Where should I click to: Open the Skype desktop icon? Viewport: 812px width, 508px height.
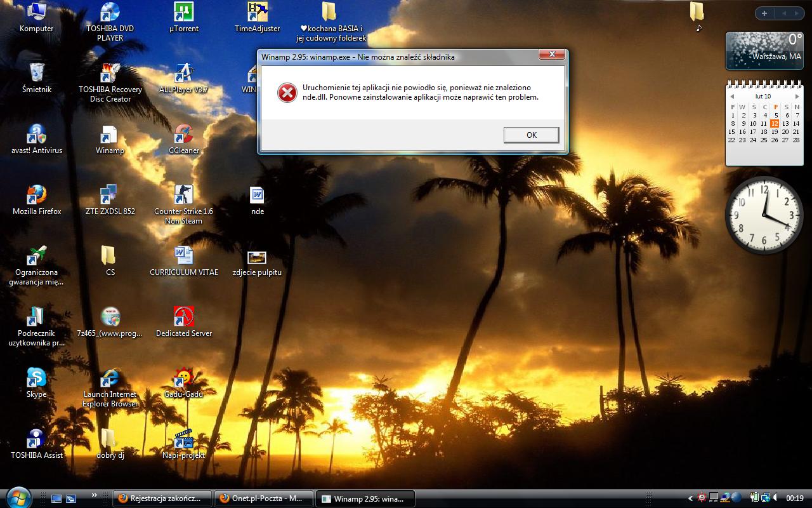tap(36, 378)
